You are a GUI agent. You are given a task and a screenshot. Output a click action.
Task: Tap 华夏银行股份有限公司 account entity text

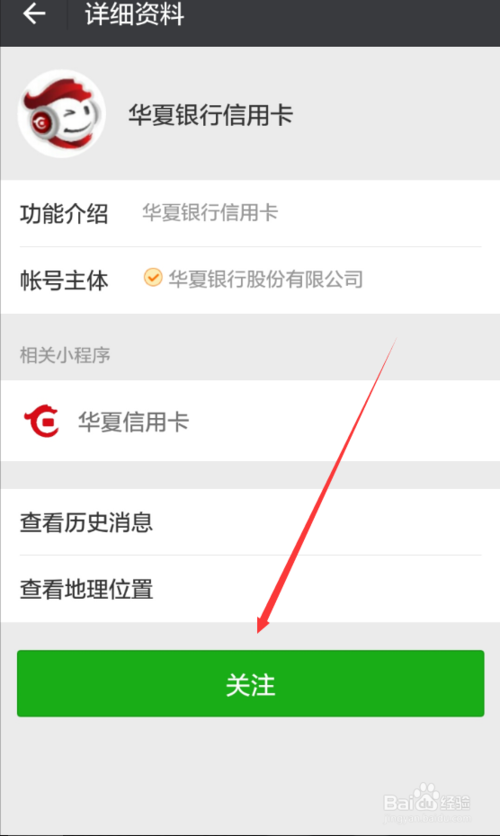pos(265,279)
